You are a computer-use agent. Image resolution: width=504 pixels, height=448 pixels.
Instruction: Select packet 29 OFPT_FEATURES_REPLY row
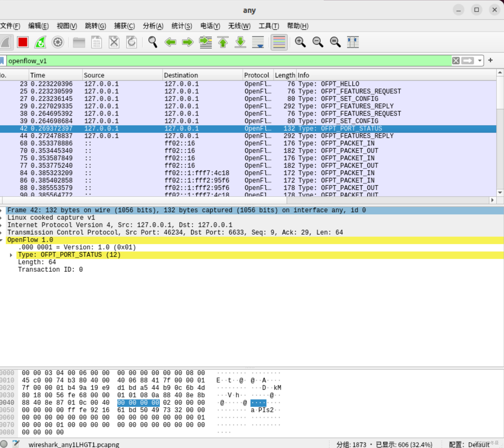click(248, 106)
